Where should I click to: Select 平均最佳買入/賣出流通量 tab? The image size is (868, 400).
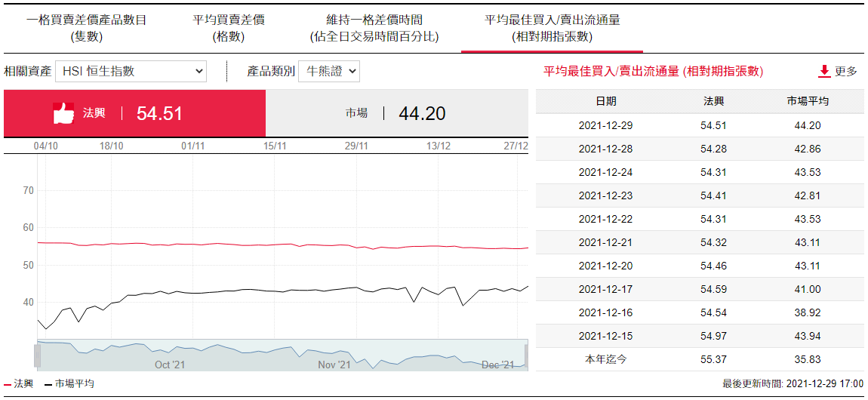552,28
